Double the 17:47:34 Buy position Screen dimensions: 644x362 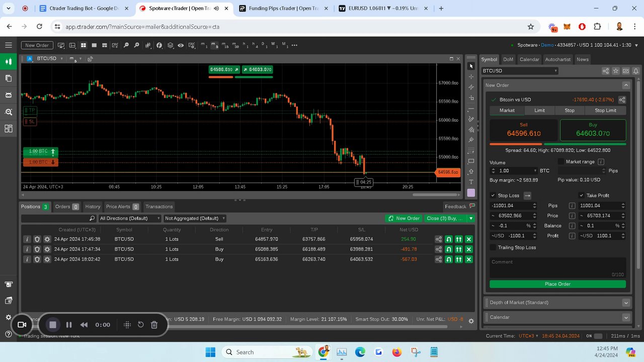point(459,249)
